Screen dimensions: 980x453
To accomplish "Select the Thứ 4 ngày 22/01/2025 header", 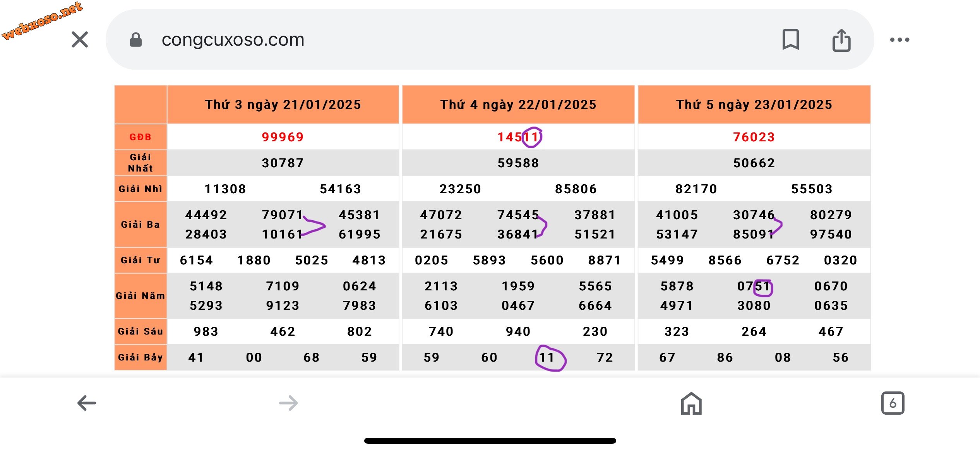I will [518, 105].
